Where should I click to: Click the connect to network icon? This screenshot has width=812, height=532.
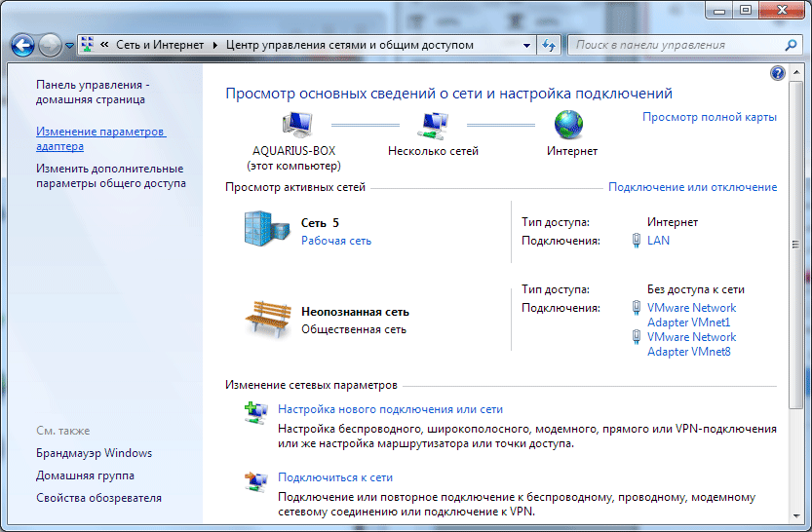[255, 481]
